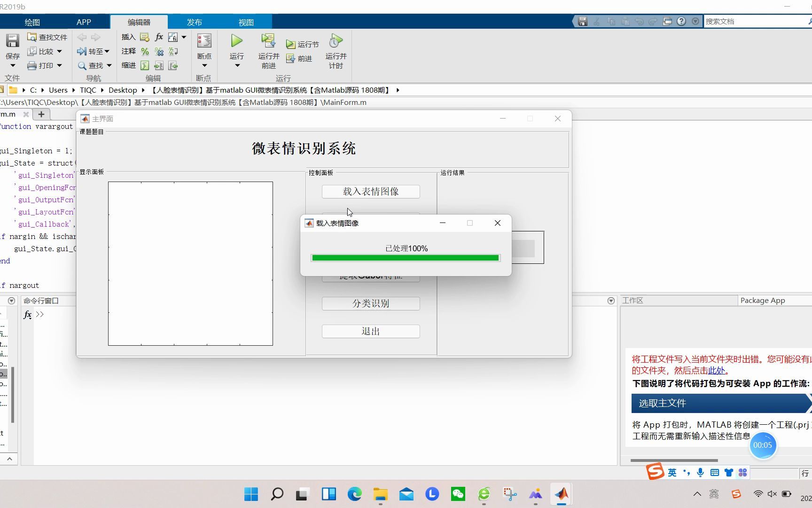
Task: Click the Run Section (运行节) icon
Action: pos(291,44)
